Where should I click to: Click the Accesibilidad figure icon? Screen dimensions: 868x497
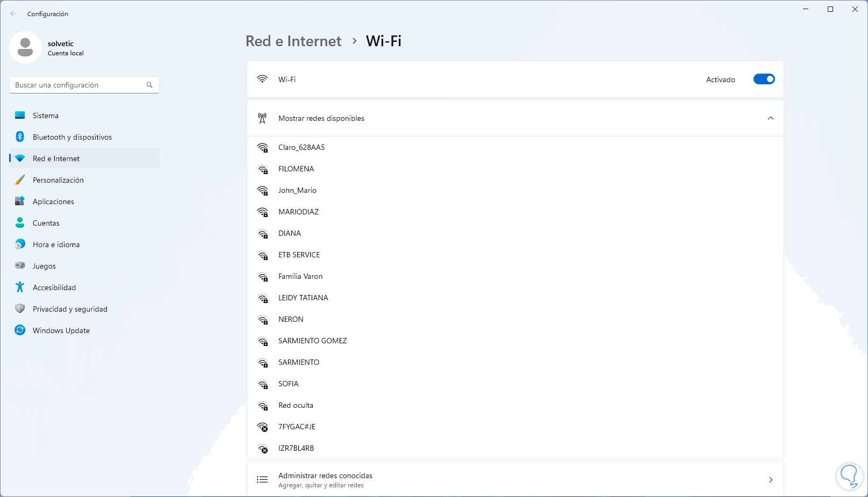coord(20,287)
